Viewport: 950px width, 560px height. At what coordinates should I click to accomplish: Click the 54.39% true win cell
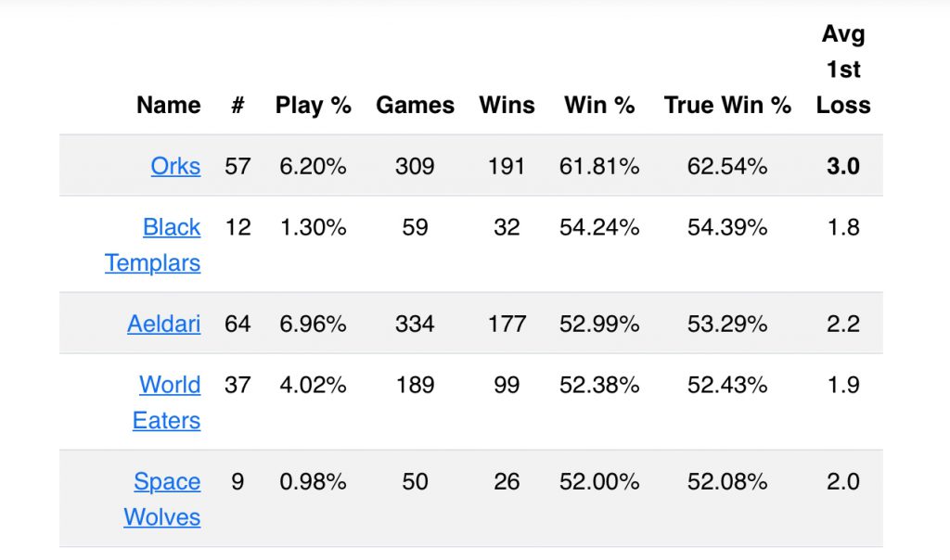pos(727,228)
